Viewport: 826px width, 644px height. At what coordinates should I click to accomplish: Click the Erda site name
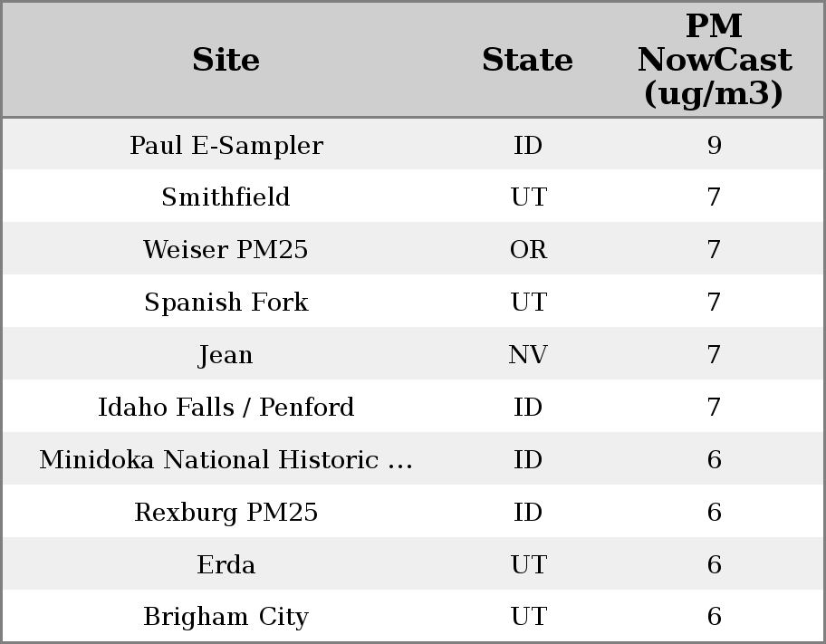coord(226,565)
